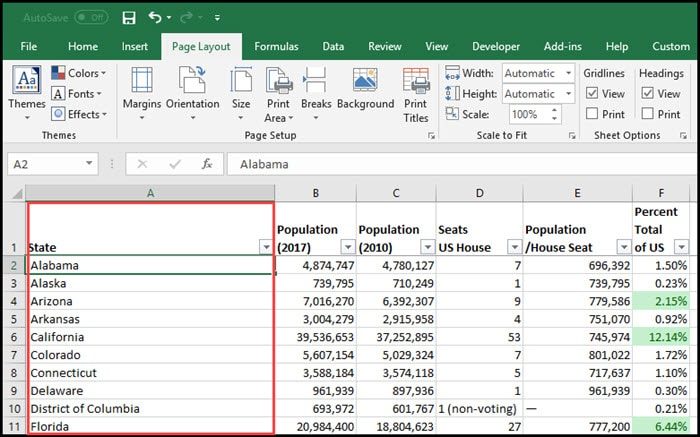700x437 pixels.
Task: Enable the Headings Print checkbox
Action: [648, 114]
